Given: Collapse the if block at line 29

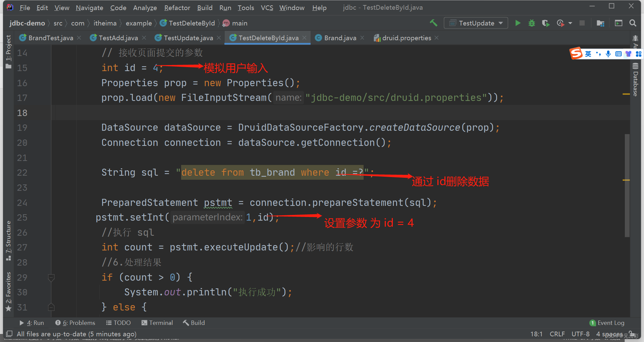Looking at the screenshot, I should [51, 277].
